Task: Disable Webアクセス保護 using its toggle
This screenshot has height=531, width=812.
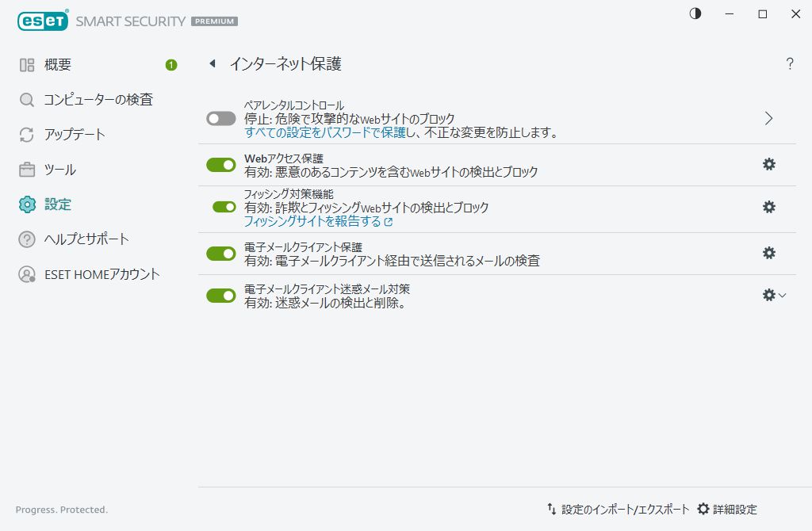Action: click(220, 164)
